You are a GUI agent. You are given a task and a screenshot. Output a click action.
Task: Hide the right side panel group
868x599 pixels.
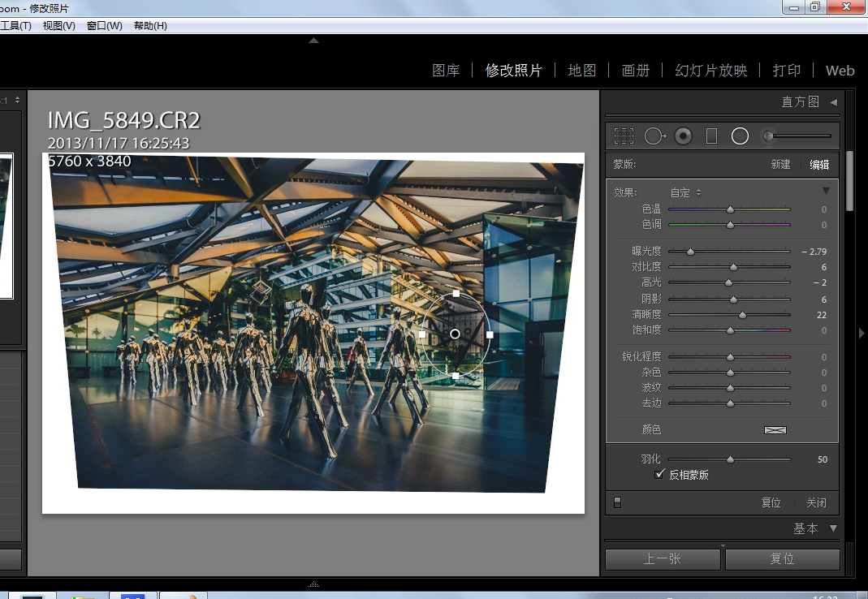click(862, 334)
